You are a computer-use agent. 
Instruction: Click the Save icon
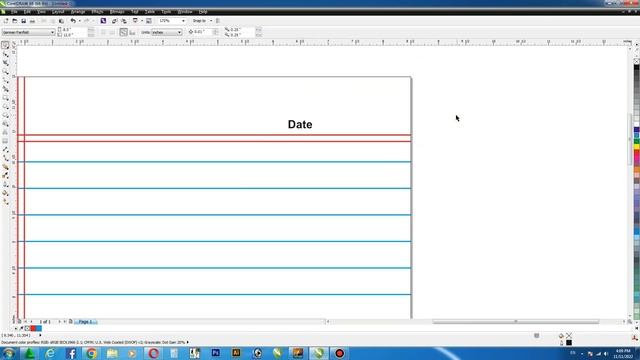[x=24, y=21]
